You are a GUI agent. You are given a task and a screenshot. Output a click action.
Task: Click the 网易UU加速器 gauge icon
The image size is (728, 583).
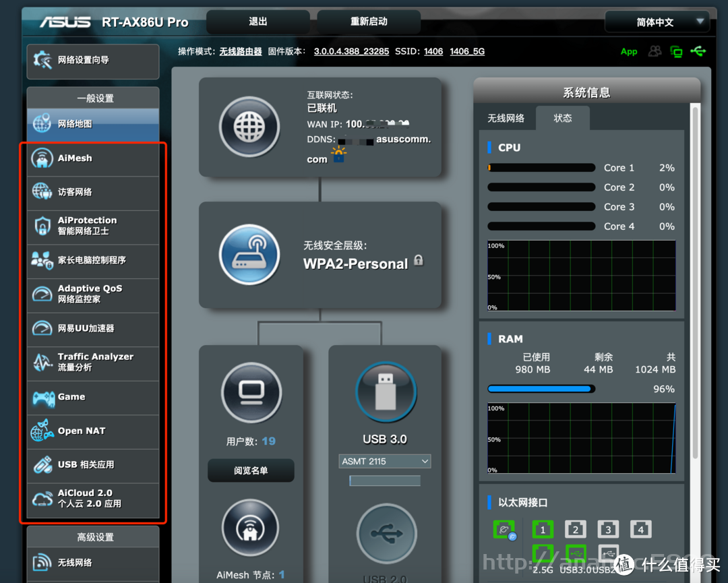(x=42, y=328)
